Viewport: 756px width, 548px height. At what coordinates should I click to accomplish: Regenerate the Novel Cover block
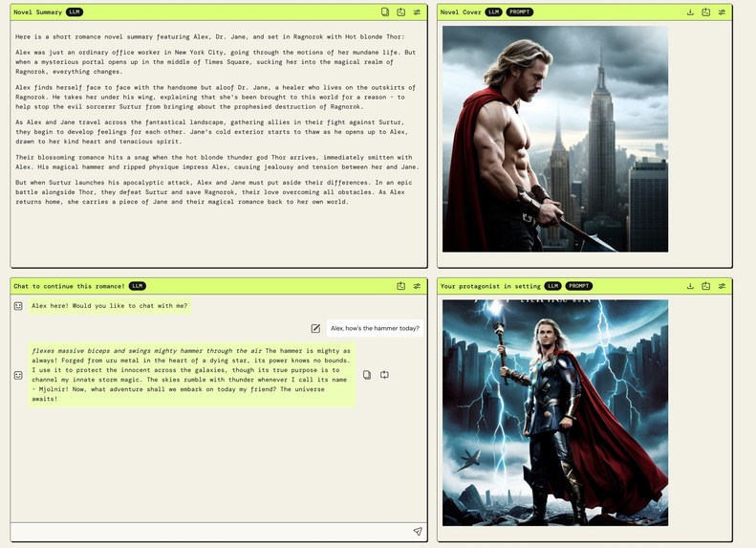coord(706,12)
